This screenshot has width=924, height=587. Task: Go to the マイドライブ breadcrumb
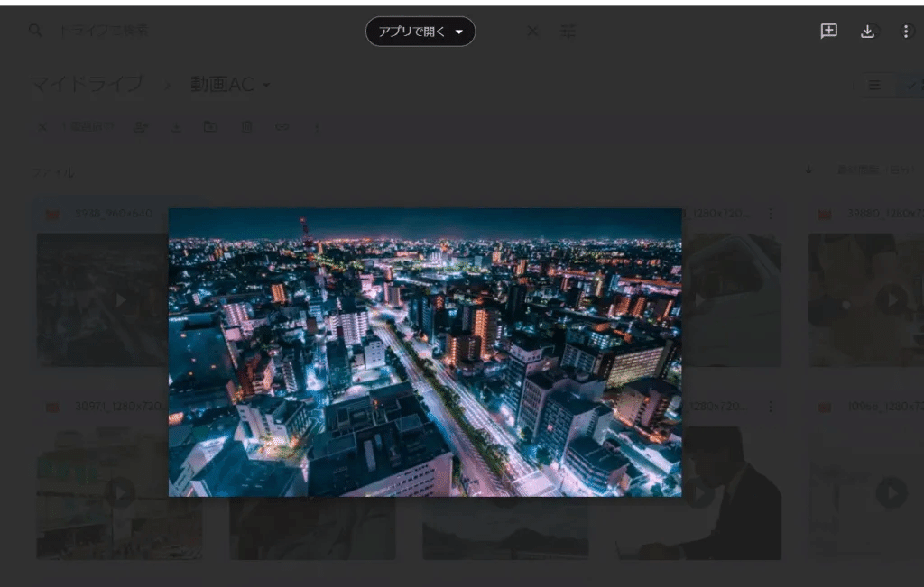click(x=87, y=84)
